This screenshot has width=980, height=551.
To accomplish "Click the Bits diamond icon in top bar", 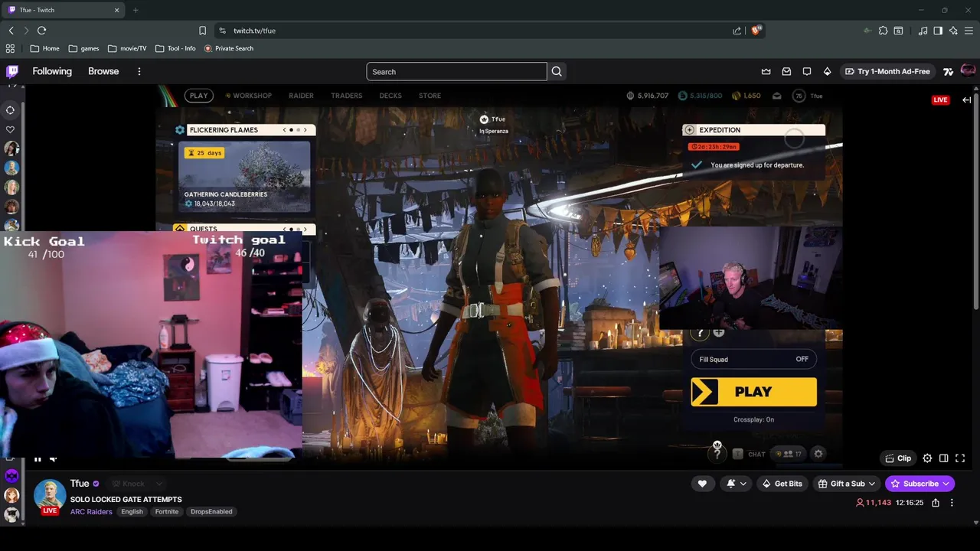I will coord(827,71).
